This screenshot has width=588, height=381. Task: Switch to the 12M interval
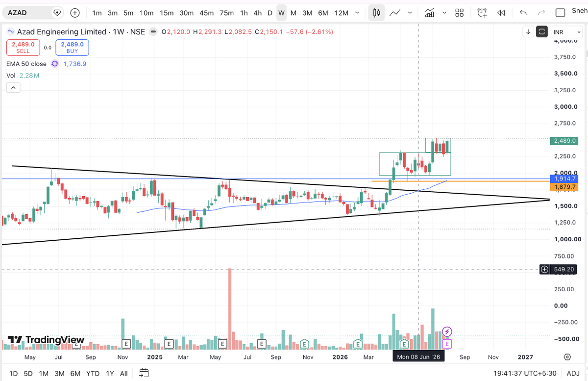(341, 13)
